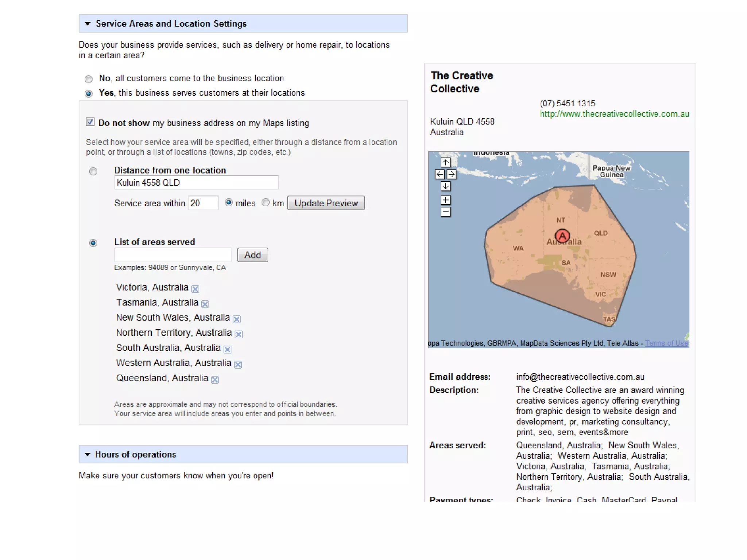747x560 pixels.
Task: Zoom out the map with minus icon
Action: tap(445, 212)
